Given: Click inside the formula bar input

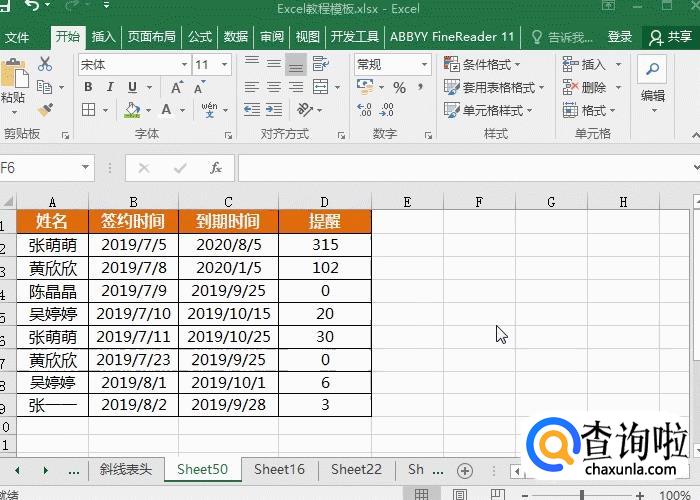Looking at the screenshot, I should pyautogui.click(x=460, y=169).
